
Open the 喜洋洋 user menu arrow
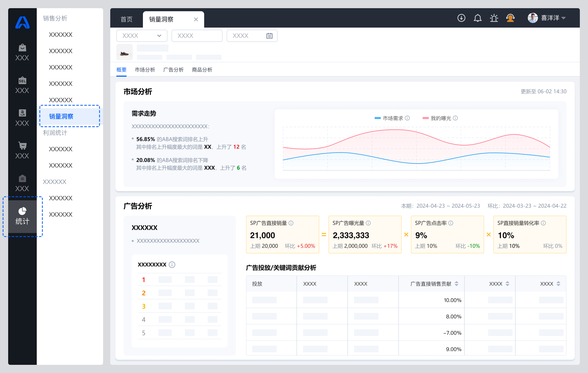pos(564,18)
